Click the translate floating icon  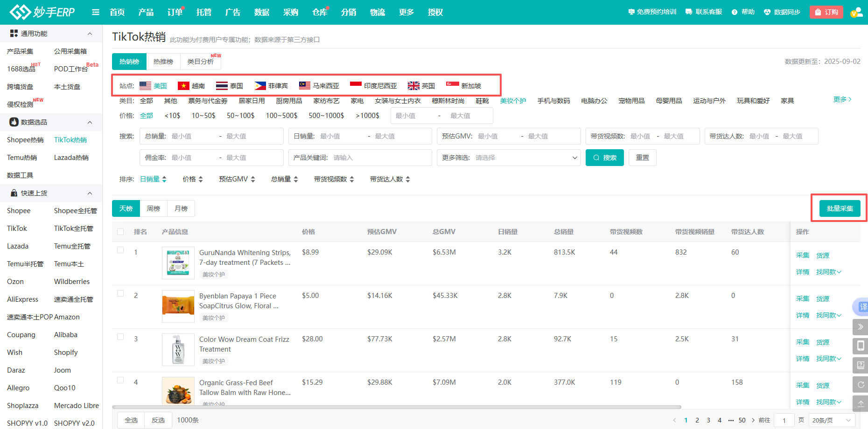click(861, 306)
